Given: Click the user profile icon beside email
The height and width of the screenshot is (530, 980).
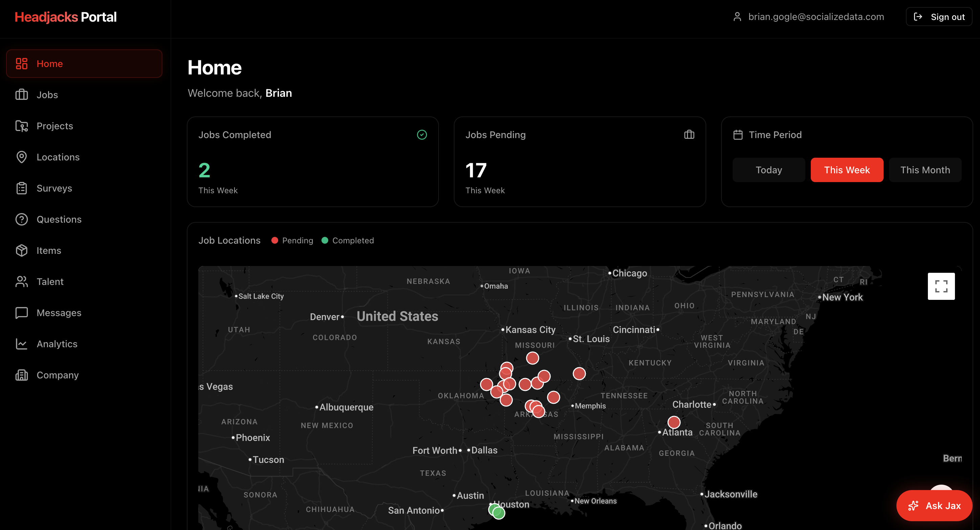Looking at the screenshot, I should tap(737, 17).
